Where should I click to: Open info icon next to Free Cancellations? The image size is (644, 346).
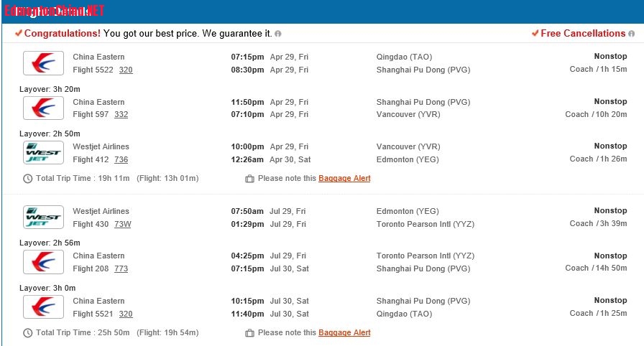tap(631, 34)
